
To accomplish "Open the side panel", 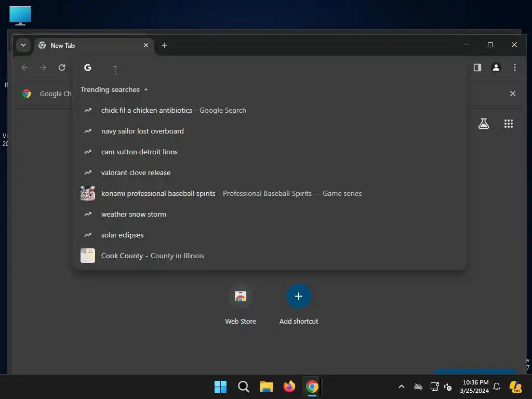I will (x=477, y=68).
